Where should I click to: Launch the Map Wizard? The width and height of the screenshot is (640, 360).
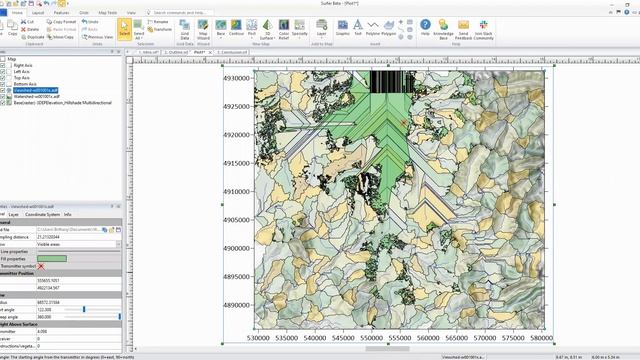203,29
